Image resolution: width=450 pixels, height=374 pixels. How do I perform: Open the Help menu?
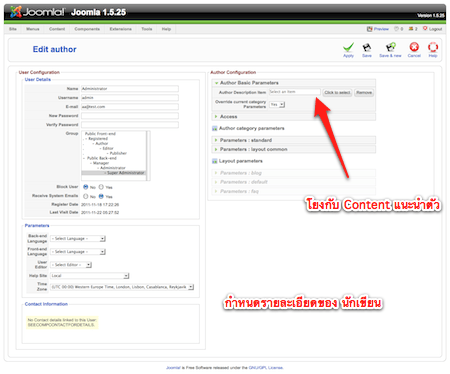point(166,29)
